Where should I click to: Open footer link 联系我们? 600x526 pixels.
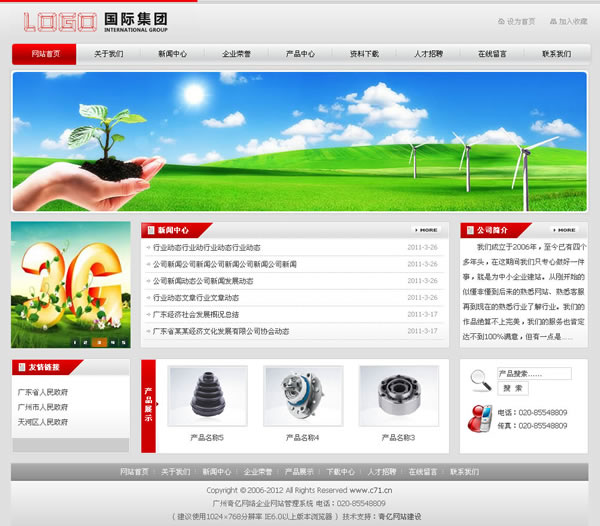(464, 472)
